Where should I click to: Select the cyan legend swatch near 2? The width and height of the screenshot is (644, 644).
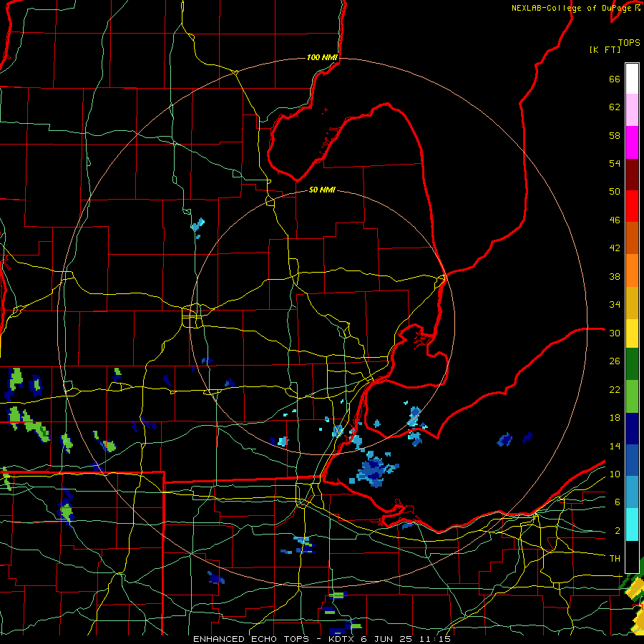(x=632, y=525)
